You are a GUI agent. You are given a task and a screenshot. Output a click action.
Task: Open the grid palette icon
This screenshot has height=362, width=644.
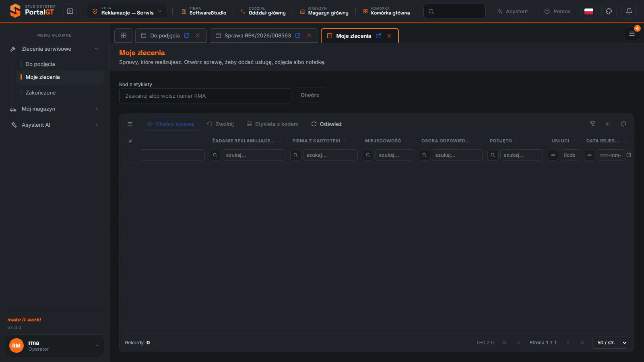click(623, 124)
